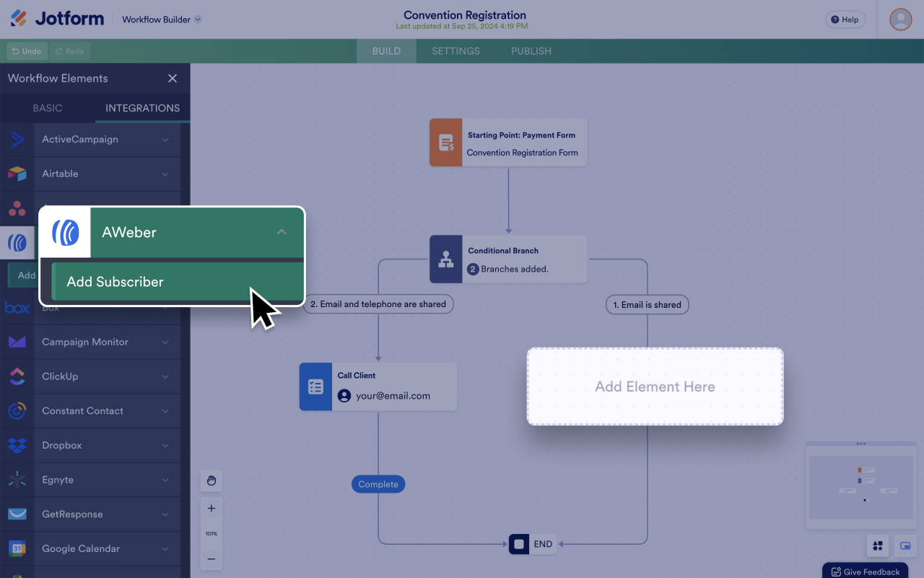
Task: Toggle the minimap view button
Action: tap(905, 545)
